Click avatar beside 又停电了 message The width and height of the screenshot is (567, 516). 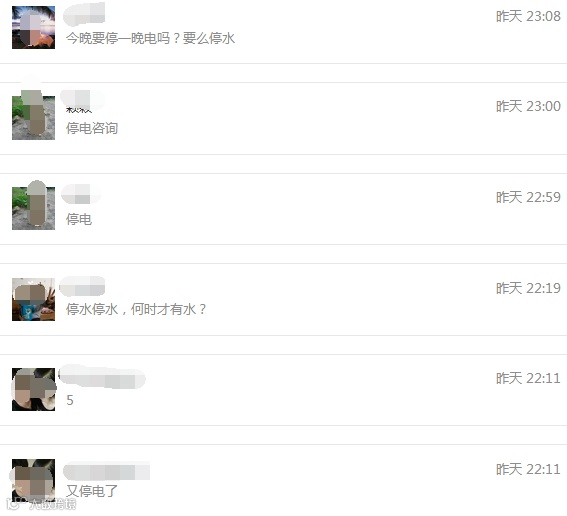33,480
